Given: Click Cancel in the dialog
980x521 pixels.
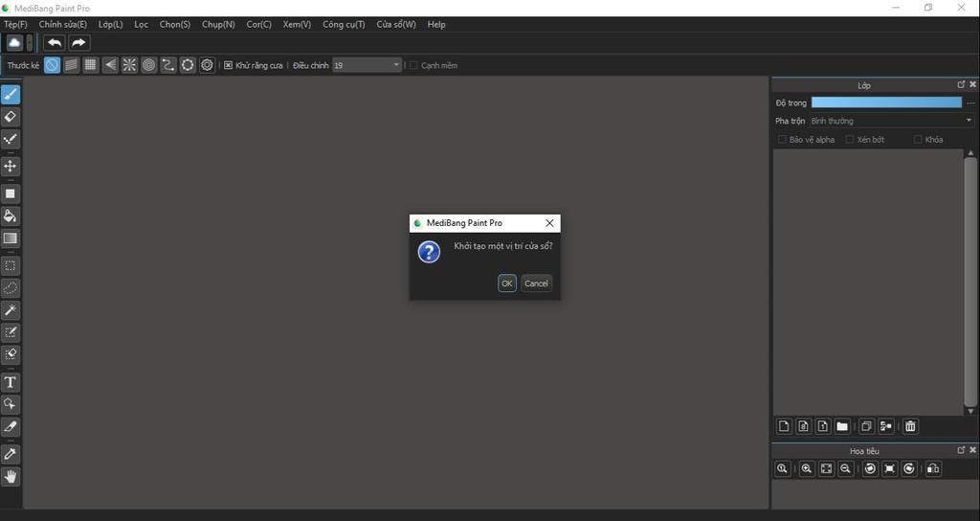Looking at the screenshot, I should tap(536, 283).
